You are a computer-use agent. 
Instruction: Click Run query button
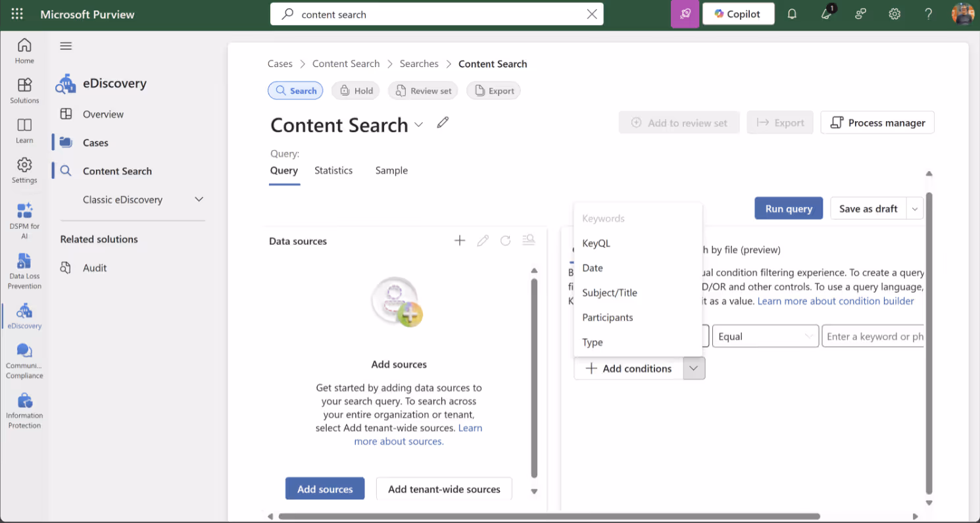click(x=789, y=209)
